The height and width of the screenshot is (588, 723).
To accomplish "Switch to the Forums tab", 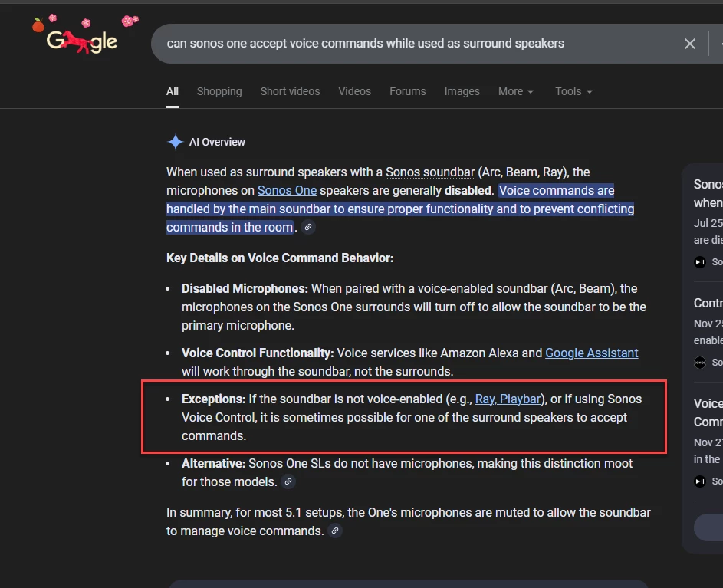I will coord(408,91).
